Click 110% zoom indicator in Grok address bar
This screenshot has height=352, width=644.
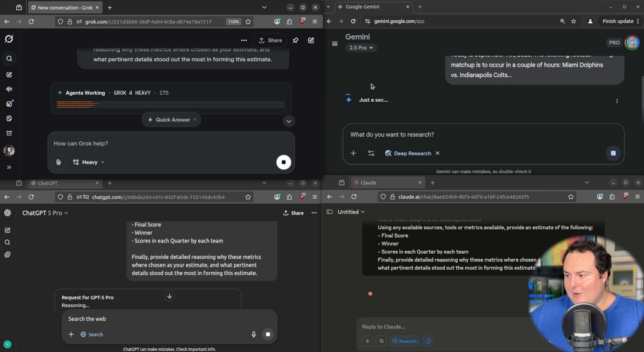pos(233,22)
